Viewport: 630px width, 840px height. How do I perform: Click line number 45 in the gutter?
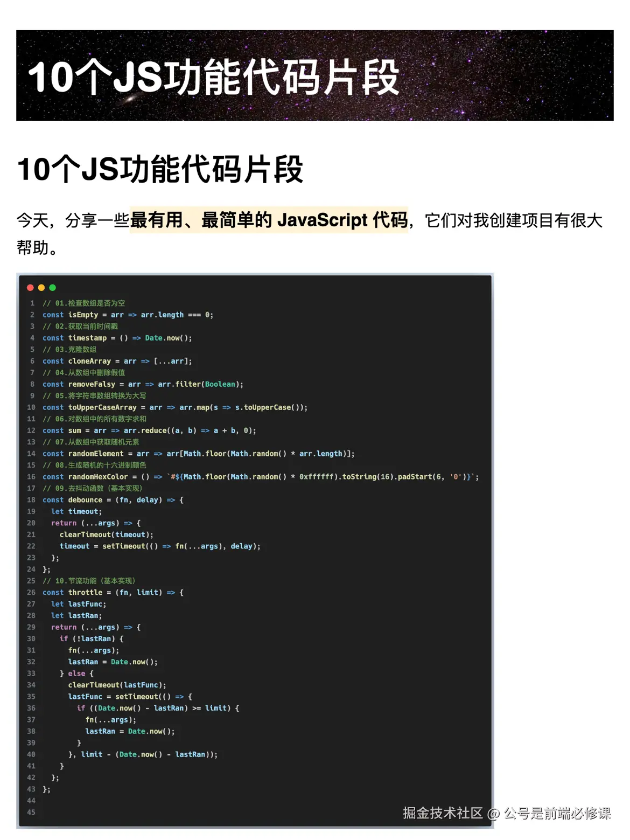(x=31, y=812)
